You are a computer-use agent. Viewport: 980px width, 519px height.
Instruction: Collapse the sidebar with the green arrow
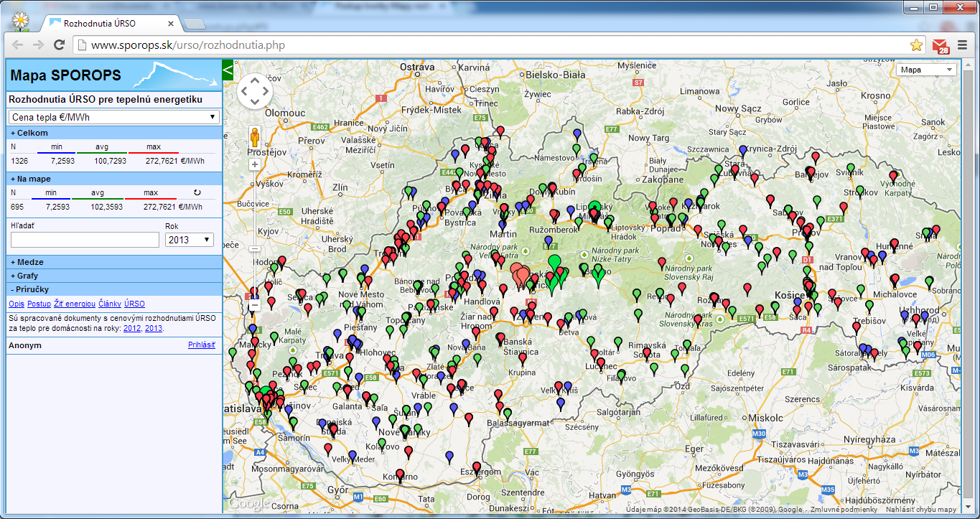pos(228,70)
